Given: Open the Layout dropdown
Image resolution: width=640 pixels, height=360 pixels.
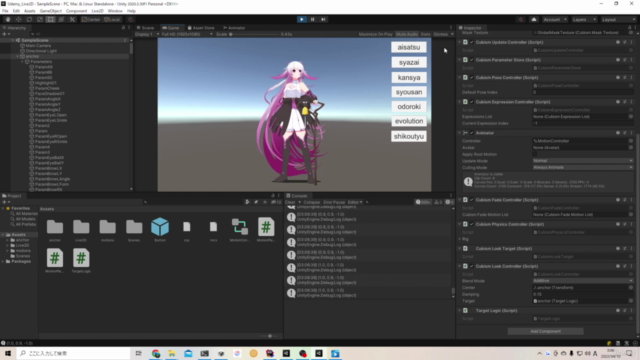Looking at the screenshot, I should (618, 19).
